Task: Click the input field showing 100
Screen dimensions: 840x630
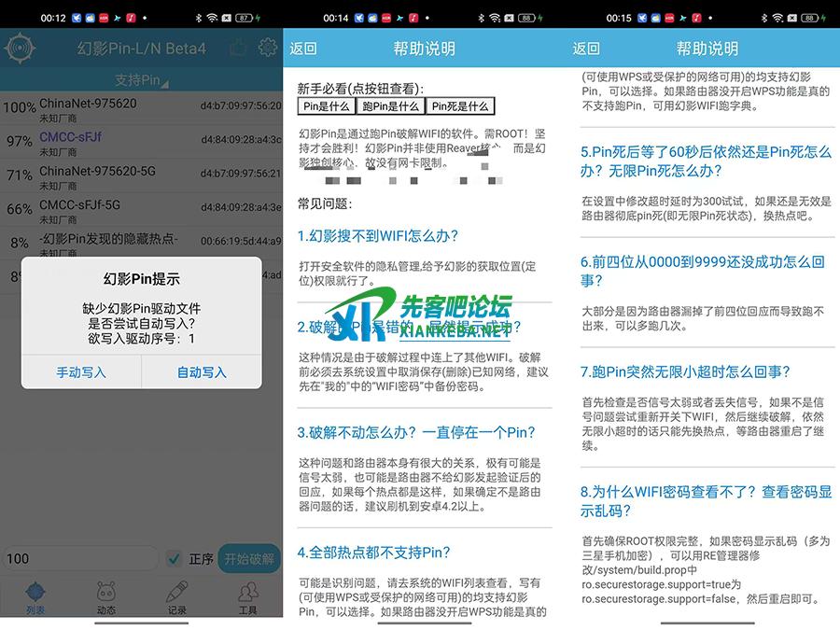Action: click(79, 558)
